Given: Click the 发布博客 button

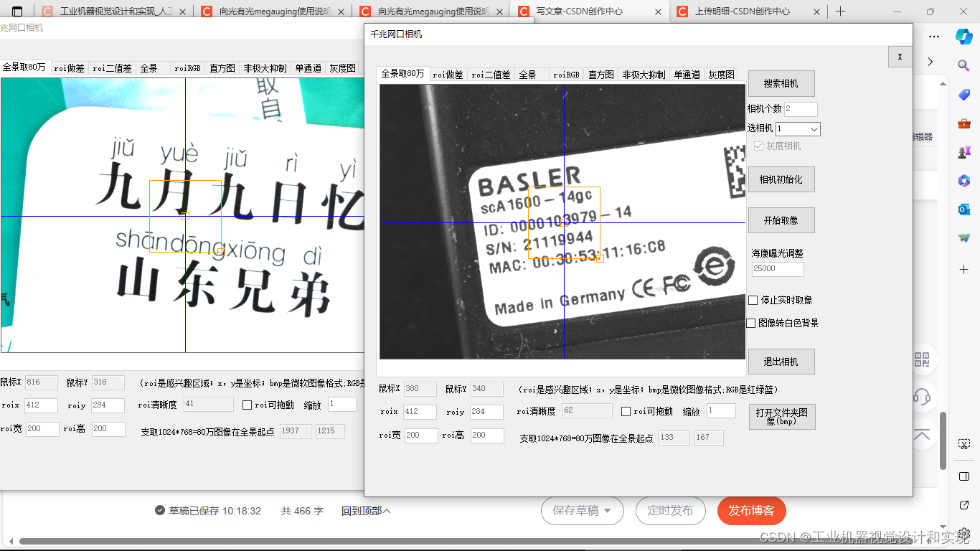Looking at the screenshot, I should pyautogui.click(x=751, y=511).
